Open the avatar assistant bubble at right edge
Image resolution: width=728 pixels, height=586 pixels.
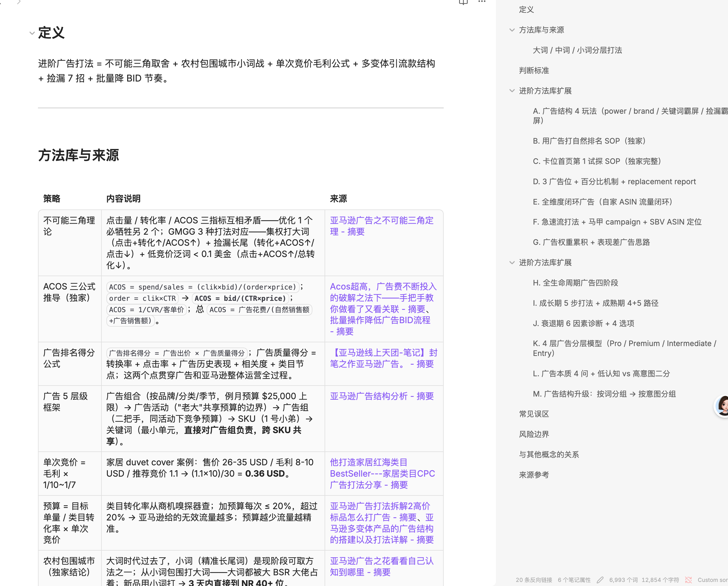click(722, 406)
